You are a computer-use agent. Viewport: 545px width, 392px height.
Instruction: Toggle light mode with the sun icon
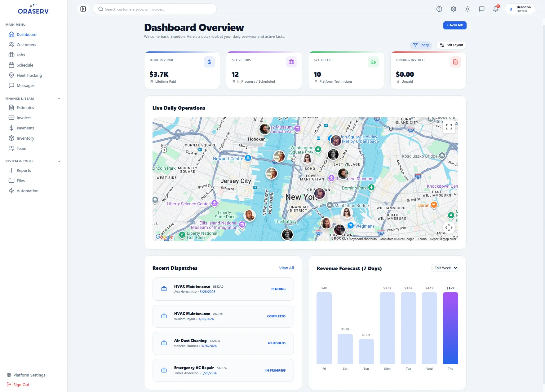pos(467,9)
